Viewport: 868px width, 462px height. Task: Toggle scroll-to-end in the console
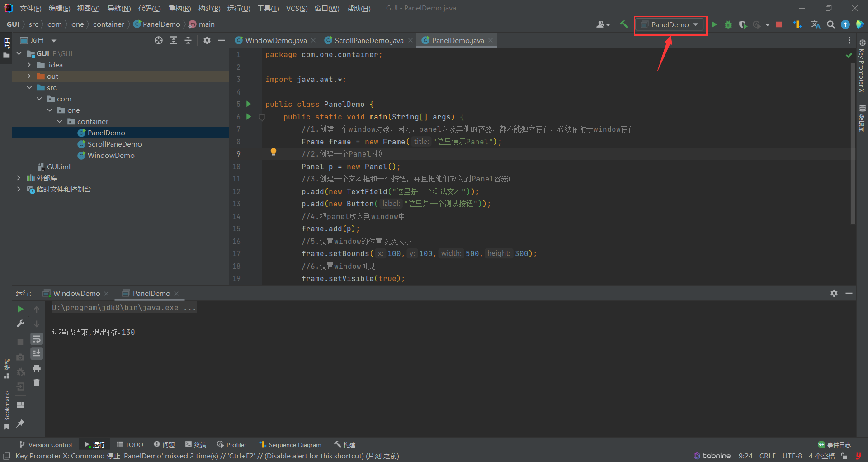(37, 353)
